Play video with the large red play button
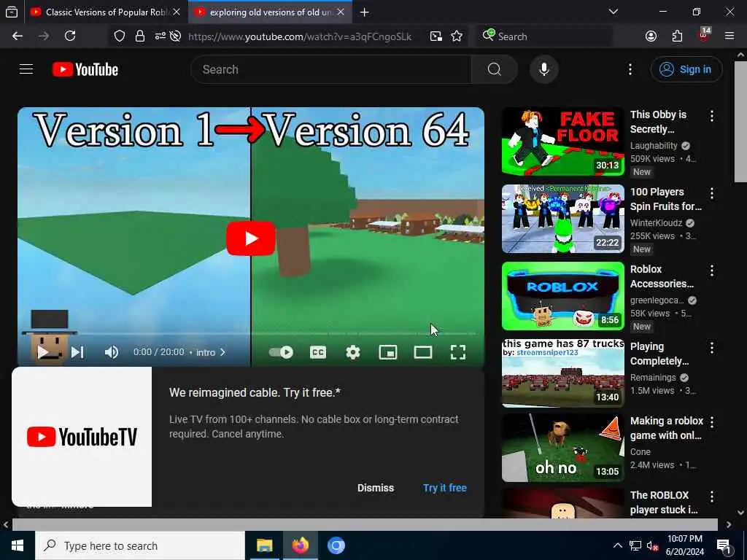The height and width of the screenshot is (560, 747). (251, 238)
